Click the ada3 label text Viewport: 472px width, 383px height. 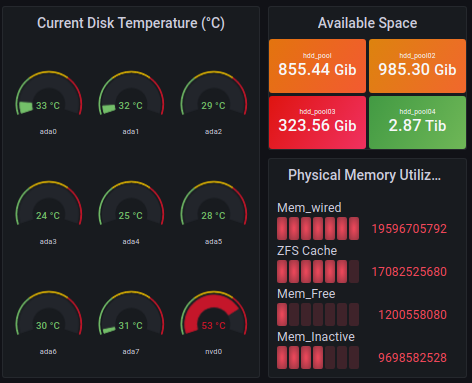coord(48,242)
